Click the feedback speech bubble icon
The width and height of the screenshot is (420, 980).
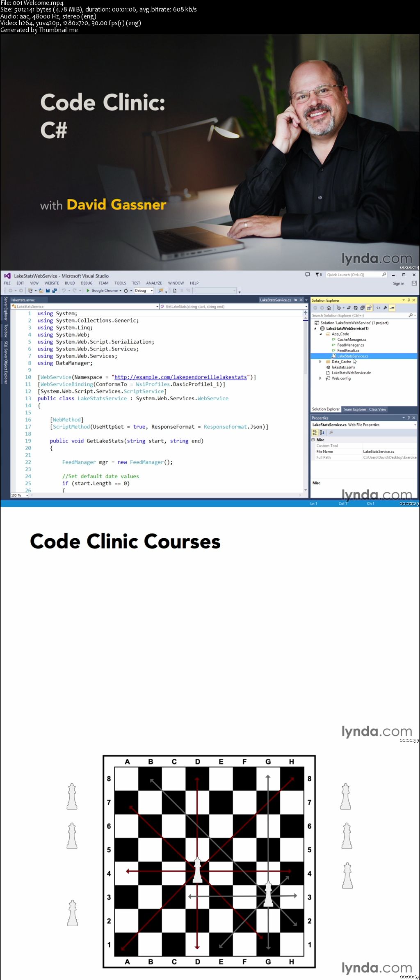(308, 275)
